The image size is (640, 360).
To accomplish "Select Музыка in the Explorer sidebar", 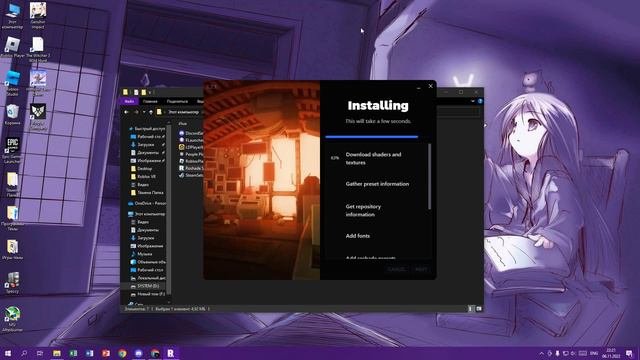I will coord(141,254).
